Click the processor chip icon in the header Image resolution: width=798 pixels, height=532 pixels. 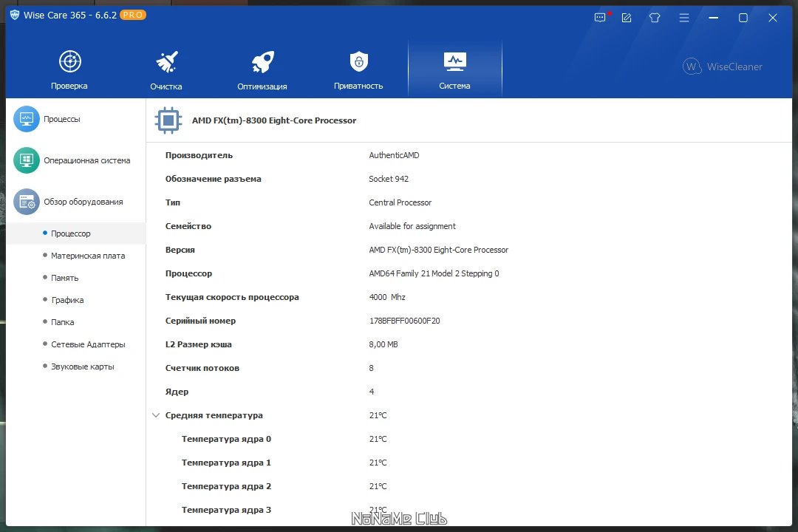168,120
